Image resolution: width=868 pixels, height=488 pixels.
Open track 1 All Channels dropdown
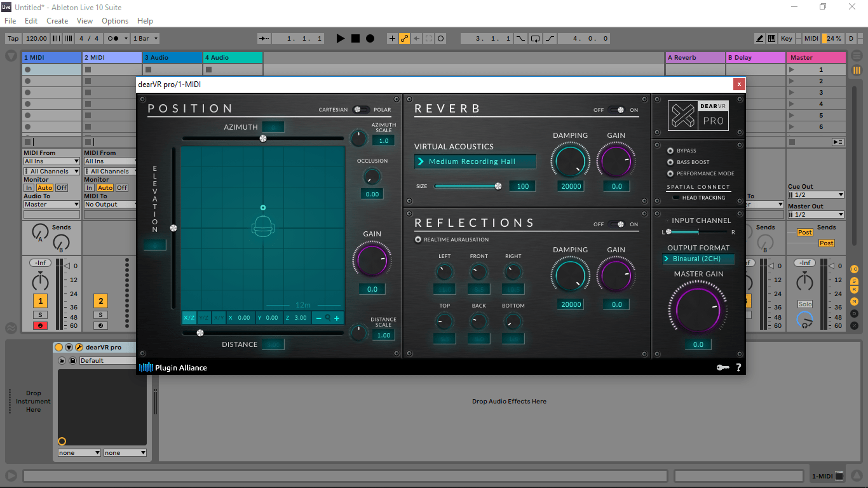tap(51, 172)
